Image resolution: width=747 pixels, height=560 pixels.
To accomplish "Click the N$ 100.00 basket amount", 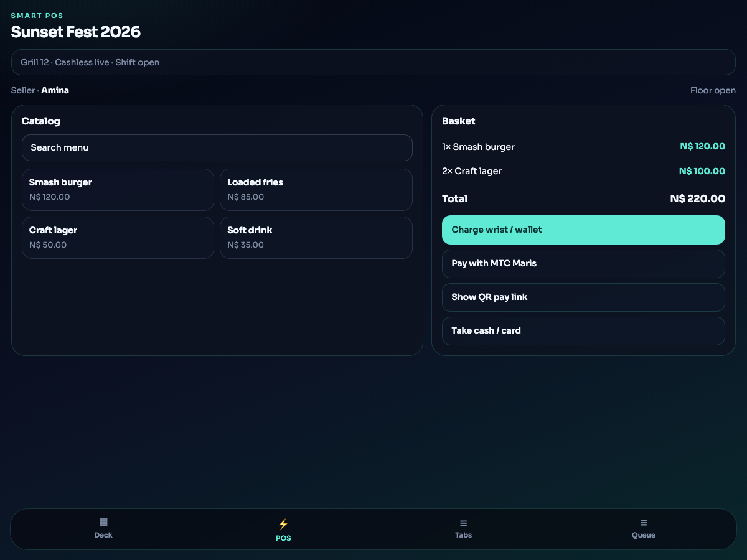I will click(x=702, y=171).
